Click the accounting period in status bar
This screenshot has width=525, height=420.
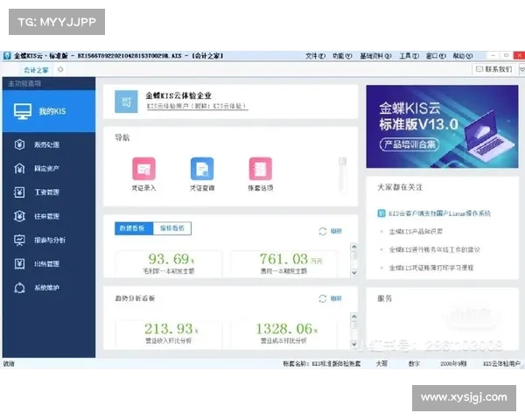coord(453,364)
